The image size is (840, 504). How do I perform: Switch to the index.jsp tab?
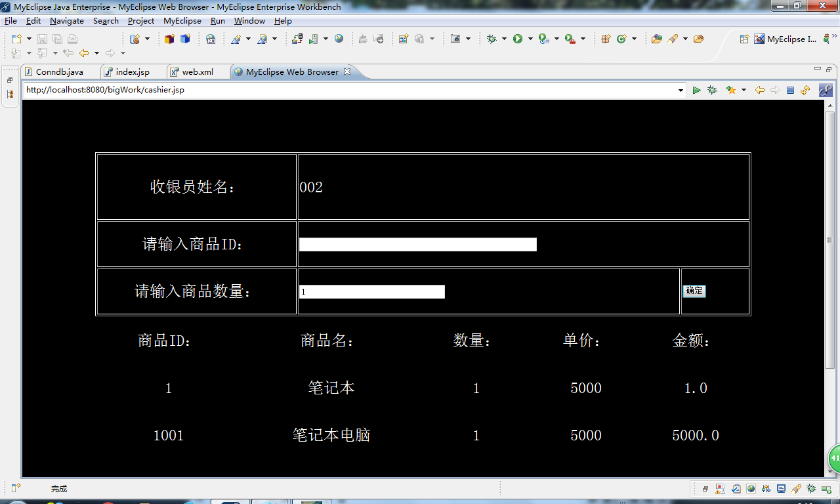[x=133, y=72]
